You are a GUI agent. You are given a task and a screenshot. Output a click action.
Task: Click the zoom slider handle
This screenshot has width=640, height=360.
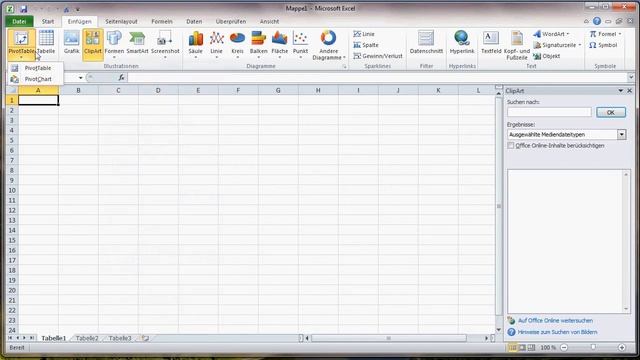[x=593, y=348]
